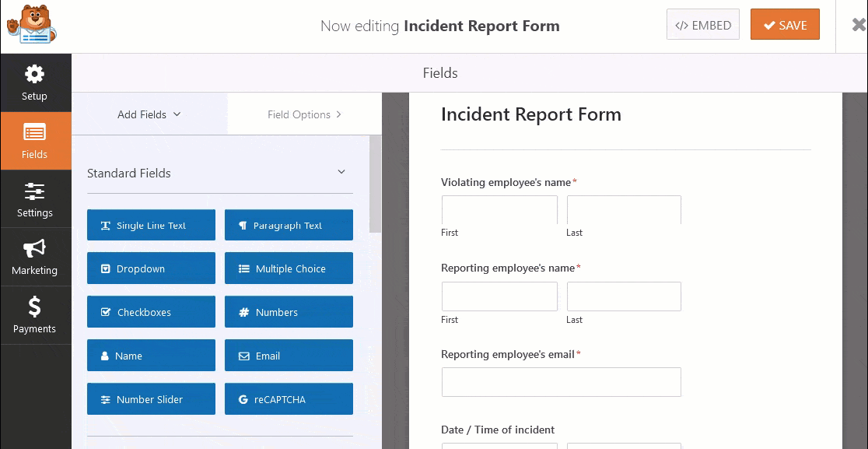
Task: Add a Number Slider field
Action: coord(151,399)
